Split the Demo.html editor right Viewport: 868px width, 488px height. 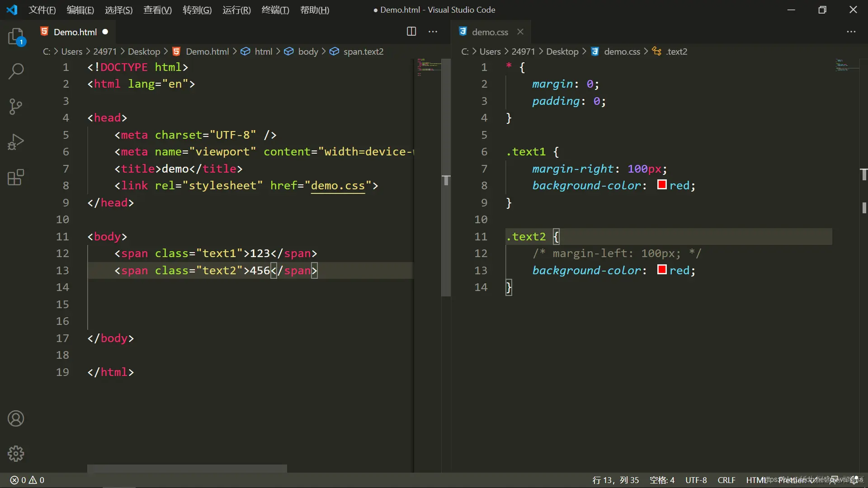[411, 32]
